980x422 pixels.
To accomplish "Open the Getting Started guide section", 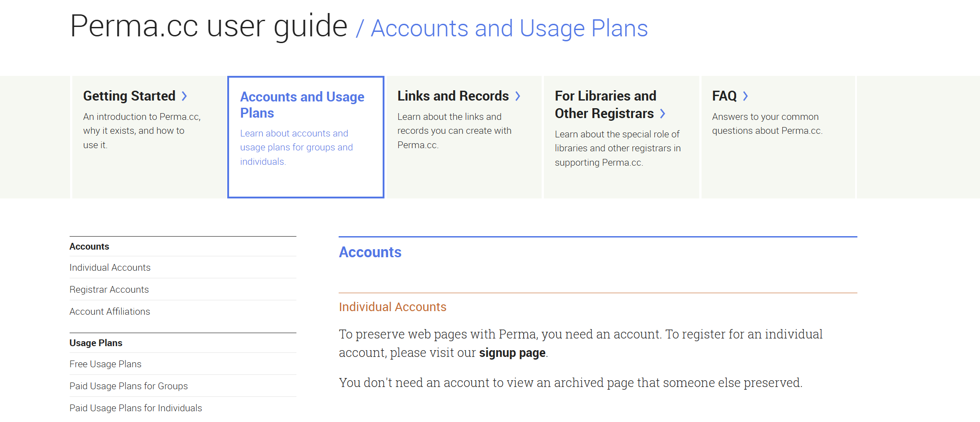I will 129,96.
